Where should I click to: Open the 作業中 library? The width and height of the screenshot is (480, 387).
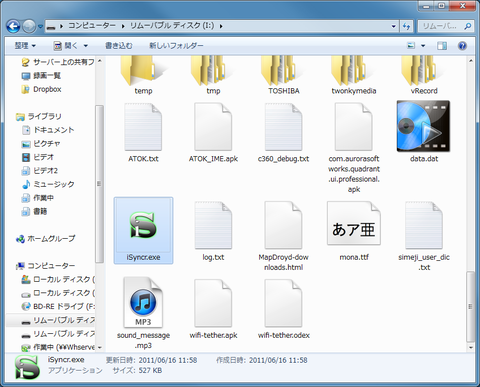pos(38,198)
